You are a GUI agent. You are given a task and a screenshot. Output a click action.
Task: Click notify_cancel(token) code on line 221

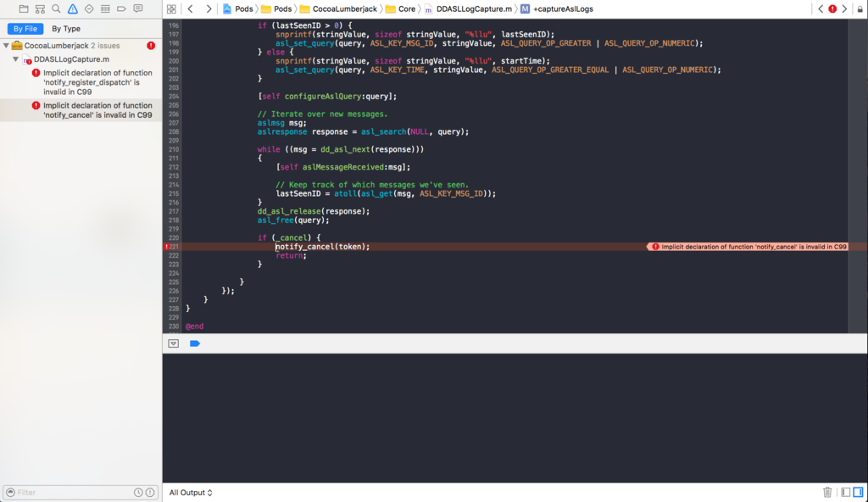(x=322, y=247)
